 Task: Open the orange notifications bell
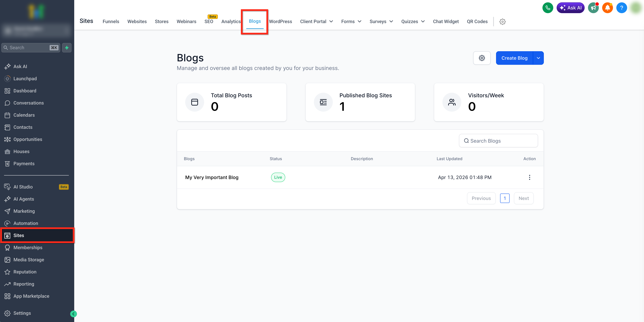607,8
